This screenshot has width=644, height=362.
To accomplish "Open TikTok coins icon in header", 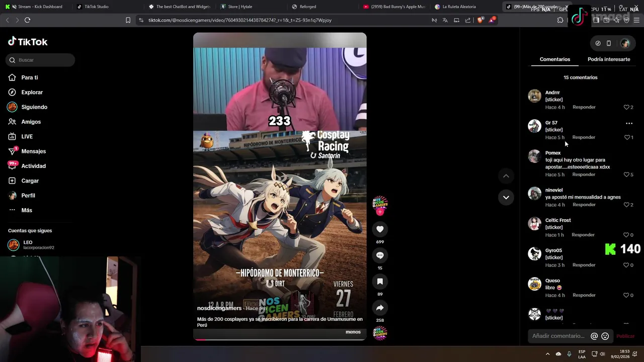I will click(598, 43).
